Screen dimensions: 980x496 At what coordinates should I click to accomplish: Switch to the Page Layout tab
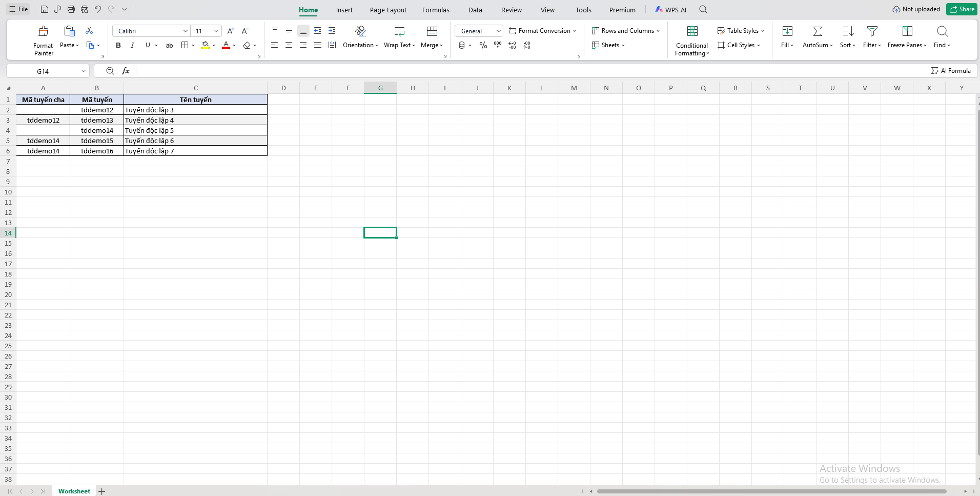click(x=388, y=10)
